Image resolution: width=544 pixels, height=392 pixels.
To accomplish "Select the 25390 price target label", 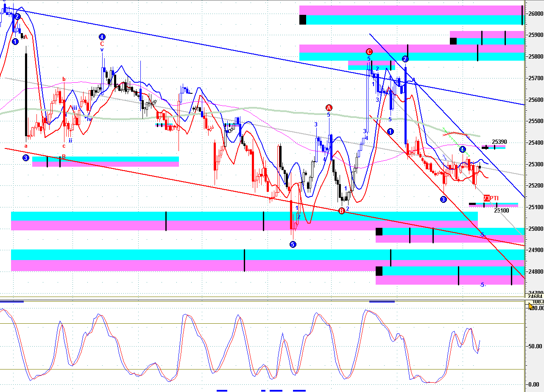I will [499, 142].
